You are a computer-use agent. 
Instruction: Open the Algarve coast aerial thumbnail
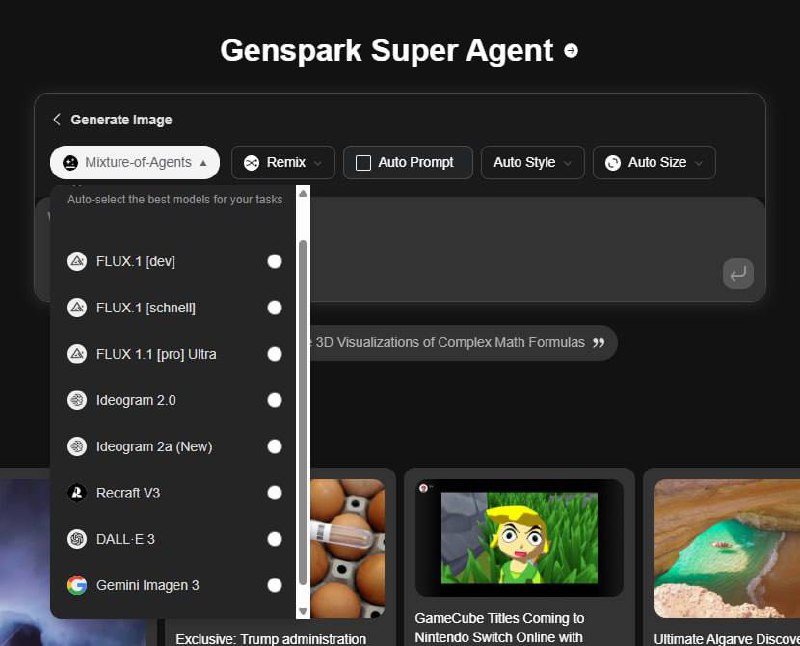[727, 549]
